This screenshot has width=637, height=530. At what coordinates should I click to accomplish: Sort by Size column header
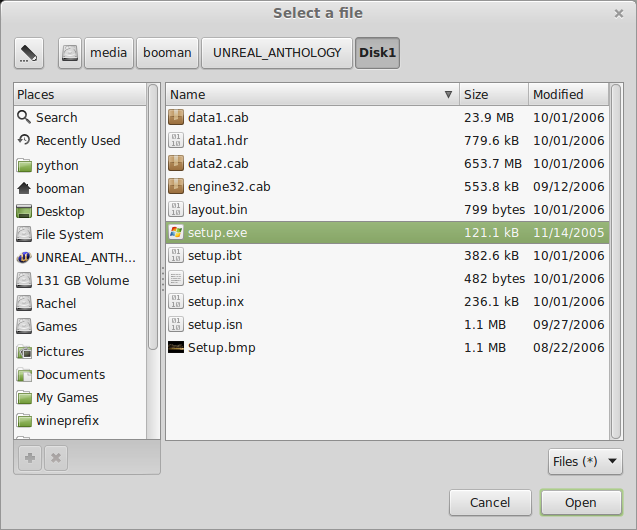[x=494, y=95]
